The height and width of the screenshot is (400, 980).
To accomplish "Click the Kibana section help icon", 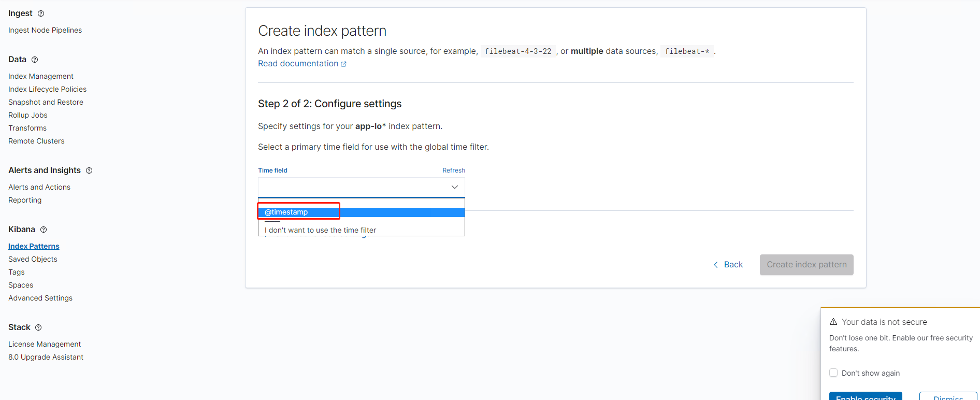I will 44,230.
